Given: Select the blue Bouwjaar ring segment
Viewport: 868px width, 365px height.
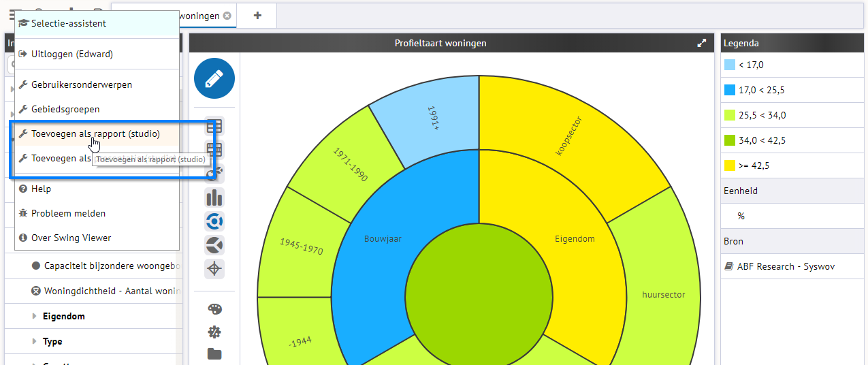Looking at the screenshot, I should (x=381, y=238).
